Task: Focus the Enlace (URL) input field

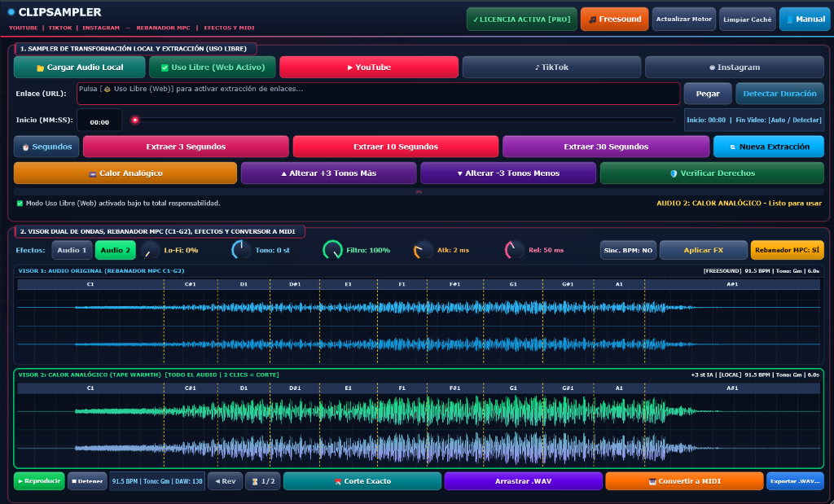Action: point(378,94)
